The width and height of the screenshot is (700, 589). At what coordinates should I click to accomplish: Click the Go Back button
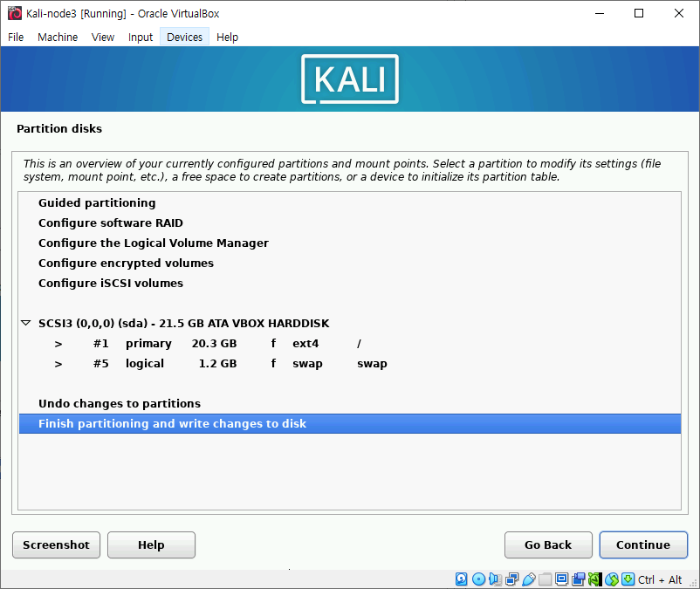[x=548, y=544]
